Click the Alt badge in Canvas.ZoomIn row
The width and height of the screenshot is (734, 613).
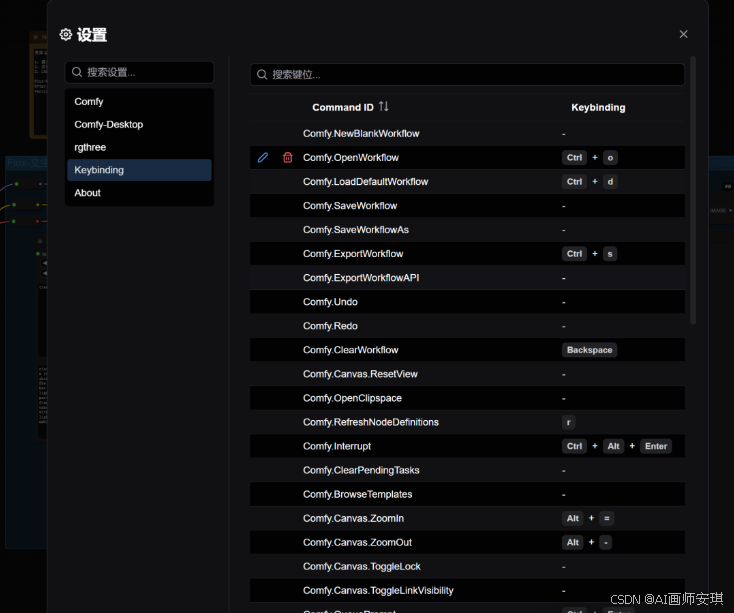click(x=573, y=518)
